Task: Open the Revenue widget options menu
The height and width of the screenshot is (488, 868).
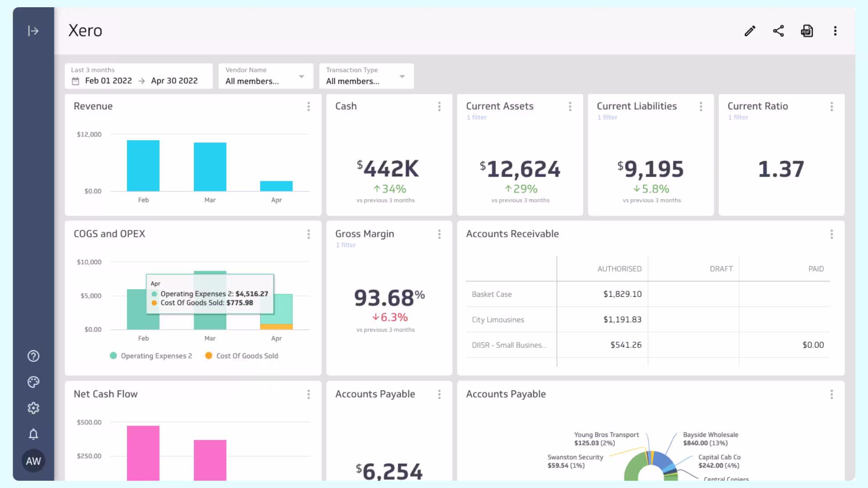Action: coord(308,107)
